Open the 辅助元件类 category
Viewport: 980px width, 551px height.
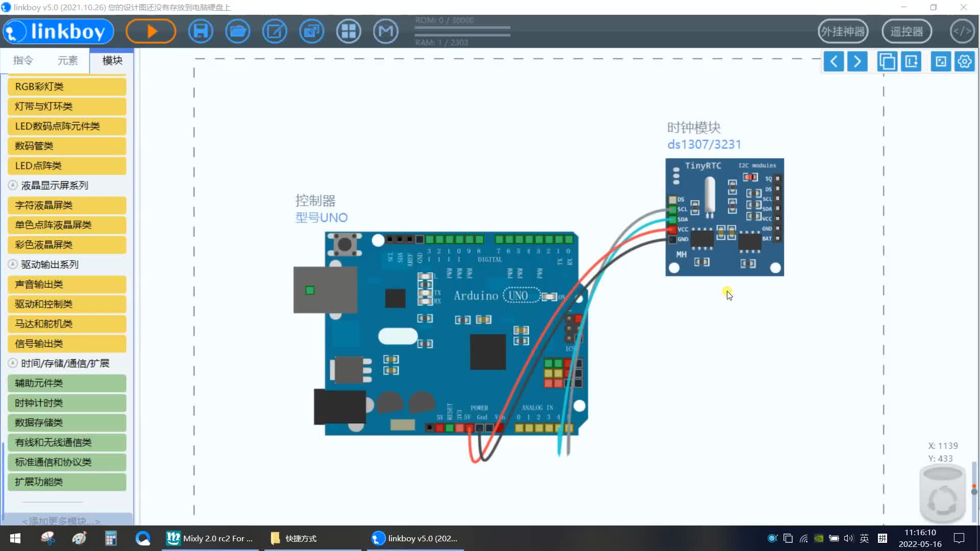(67, 383)
